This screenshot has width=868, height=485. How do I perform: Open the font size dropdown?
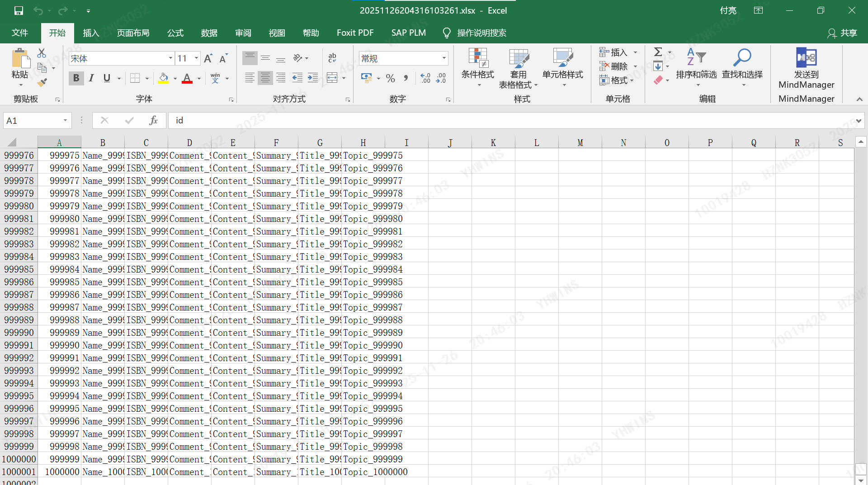[197, 58]
